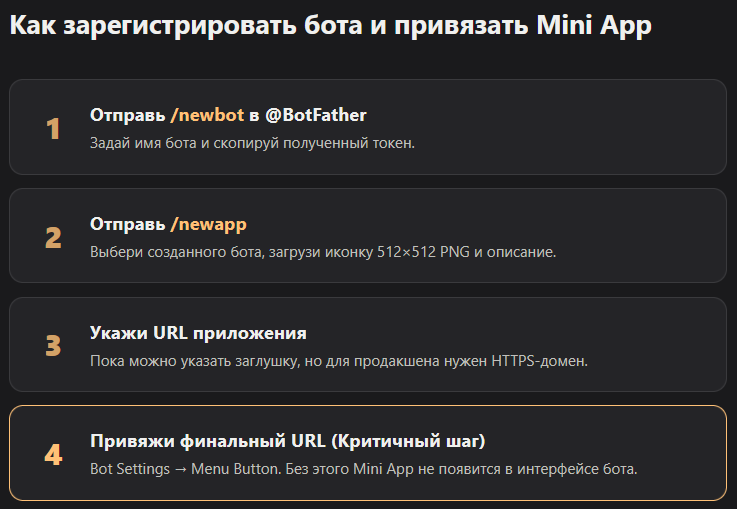Click the 'Bot Settings → Menu Button' description
The height and width of the screenshot is (509, 737).
coord(364,469)
